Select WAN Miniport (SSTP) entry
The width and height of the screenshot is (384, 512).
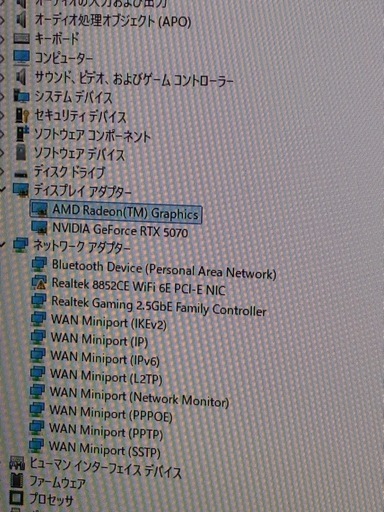pyautogui.click(x=105, y=449)
